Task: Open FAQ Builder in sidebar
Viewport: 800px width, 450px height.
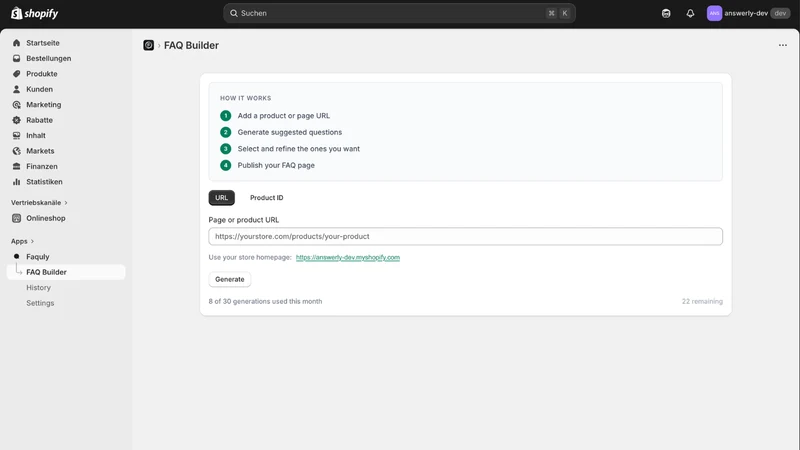Action: 66,272
